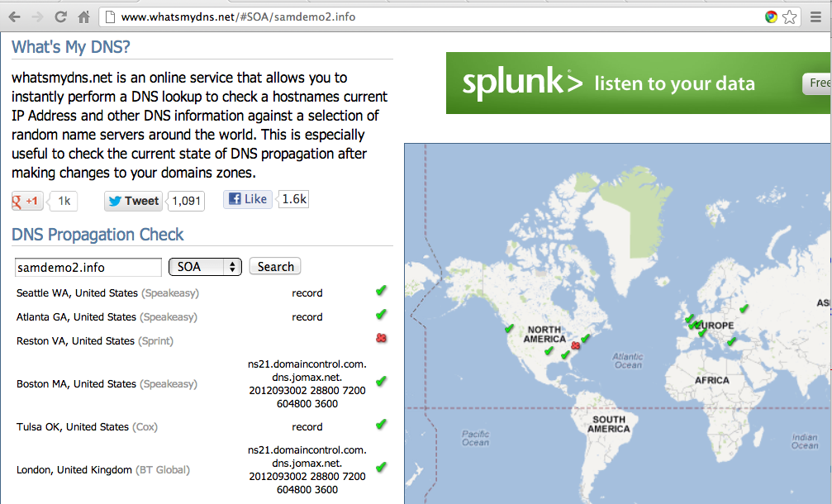This screenshot has height=504, width=832.
Task: Click Boston MA, United States row text
Action: tap(107, 383)
